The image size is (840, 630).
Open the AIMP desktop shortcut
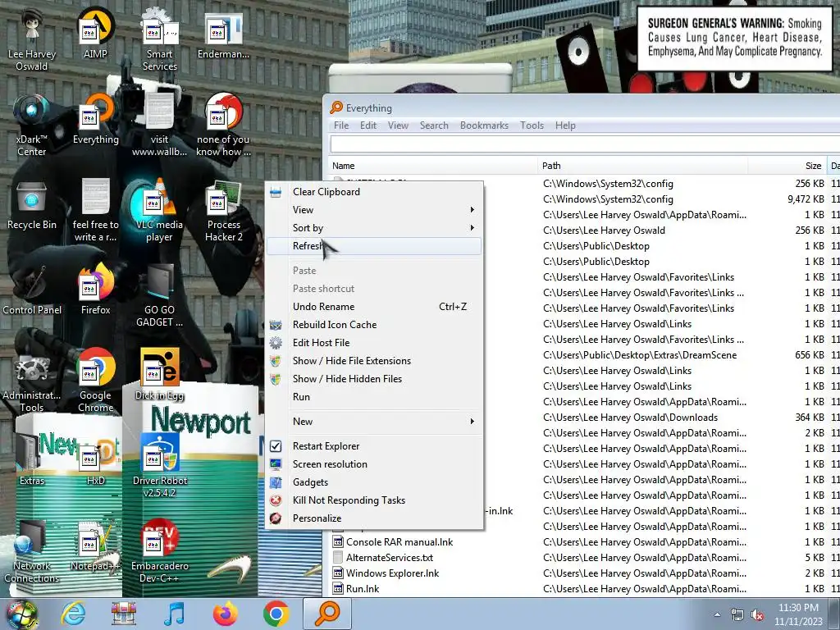pos(95,33)
